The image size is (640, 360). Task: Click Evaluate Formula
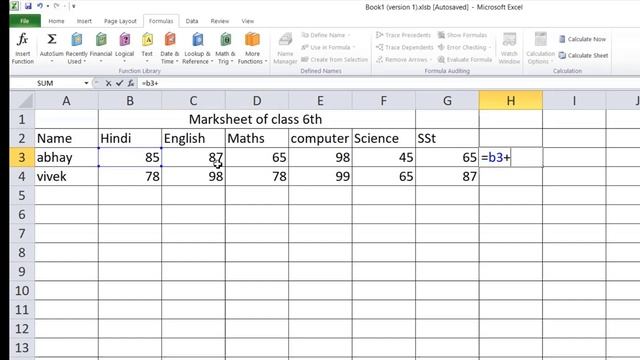[465, 60]
